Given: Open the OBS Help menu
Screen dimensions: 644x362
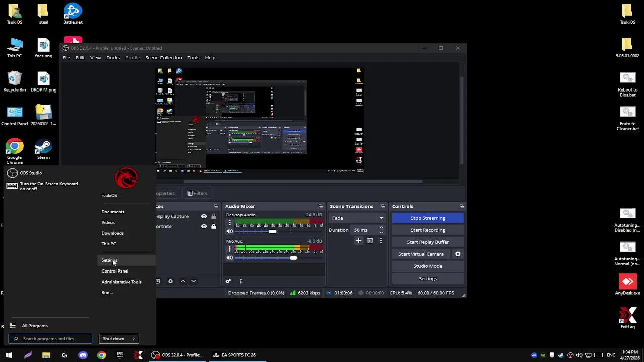Looking at the screenshot, I should (210, 58).
